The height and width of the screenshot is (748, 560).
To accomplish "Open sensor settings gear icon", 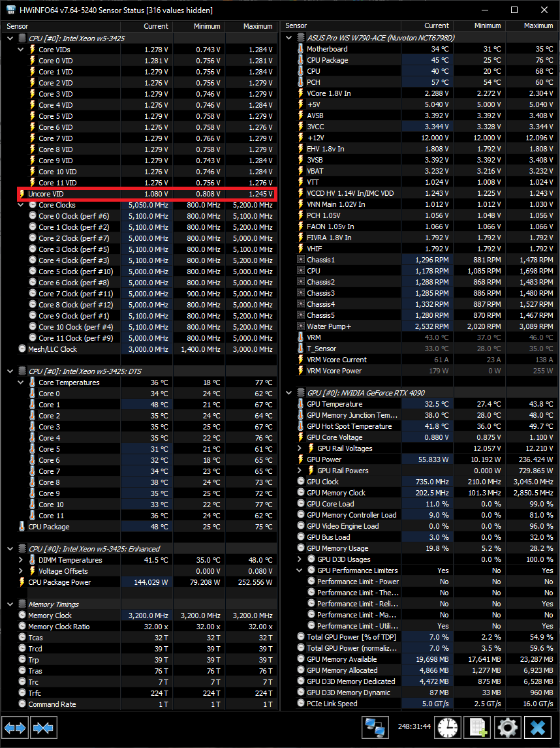I will [x=507, y=727].
